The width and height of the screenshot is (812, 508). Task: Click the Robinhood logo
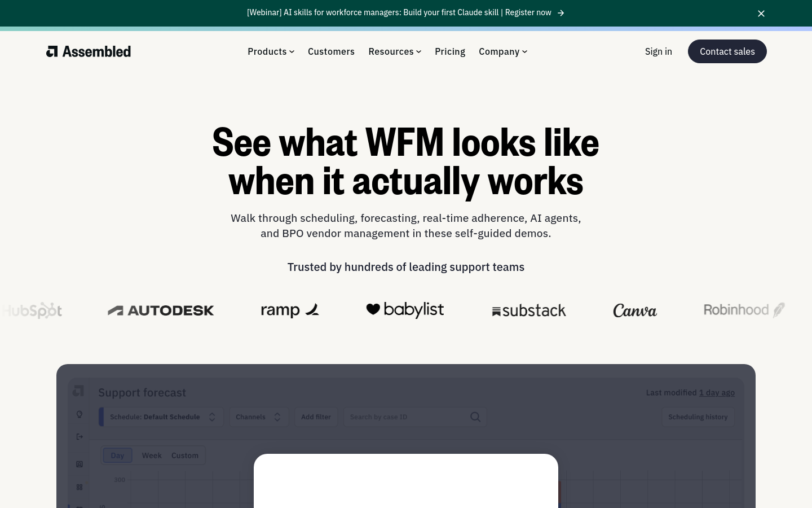point(744,310)
